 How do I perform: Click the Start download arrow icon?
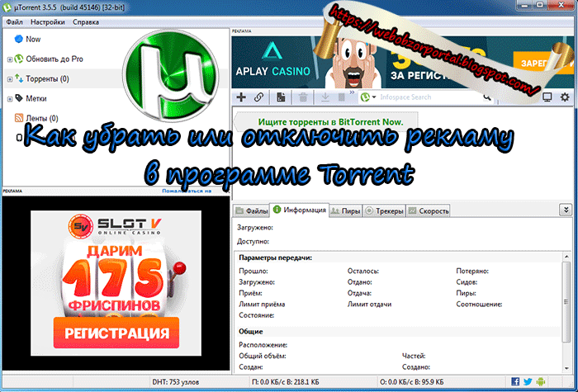pos(325,97)
